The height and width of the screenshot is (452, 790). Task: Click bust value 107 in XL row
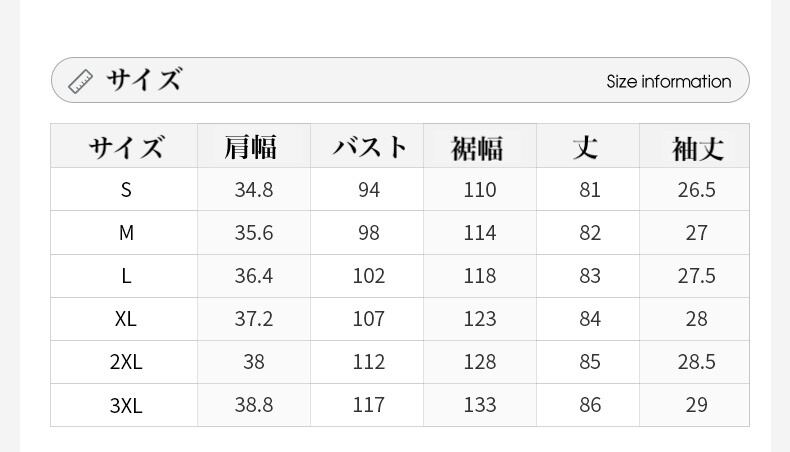369,319
